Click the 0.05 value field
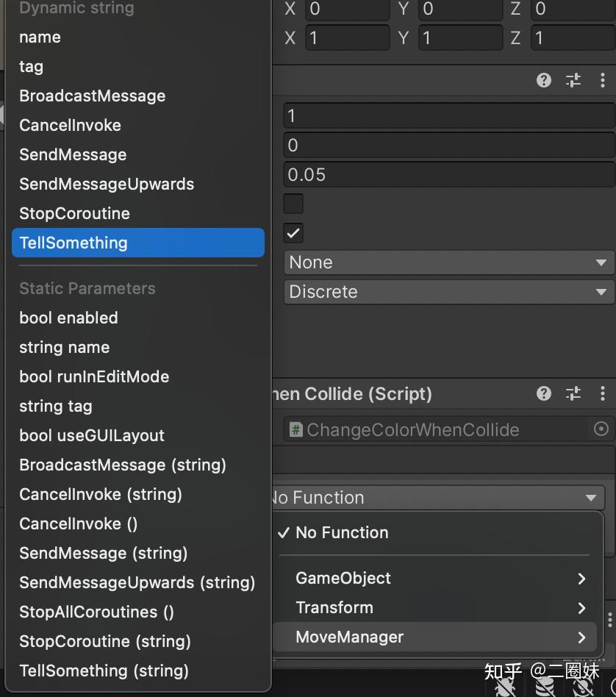 coord(449,175)
